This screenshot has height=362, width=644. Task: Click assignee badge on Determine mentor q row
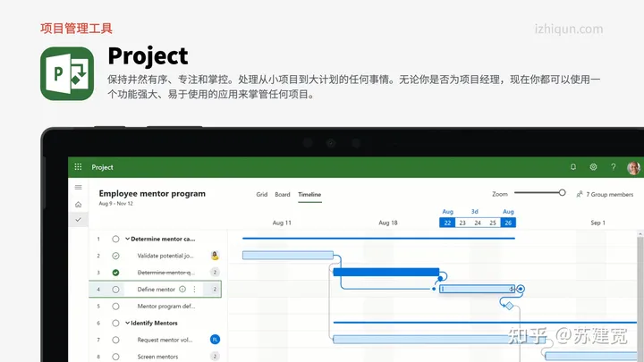(x=215, y=272)
